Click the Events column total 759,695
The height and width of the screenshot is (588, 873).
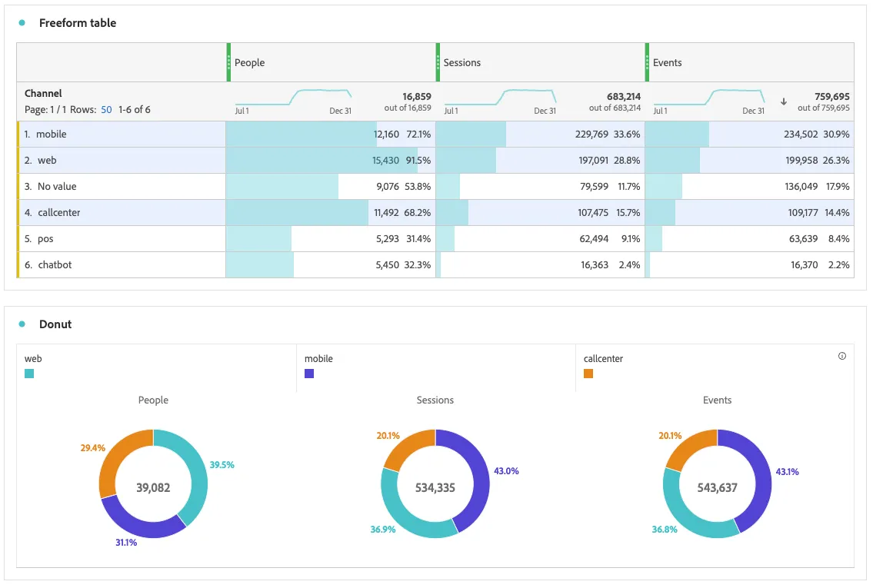point(831,97)
